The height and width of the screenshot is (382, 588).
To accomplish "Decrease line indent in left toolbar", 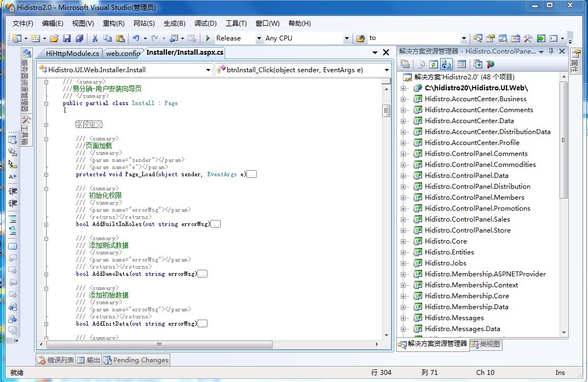I will coord(13,191).
